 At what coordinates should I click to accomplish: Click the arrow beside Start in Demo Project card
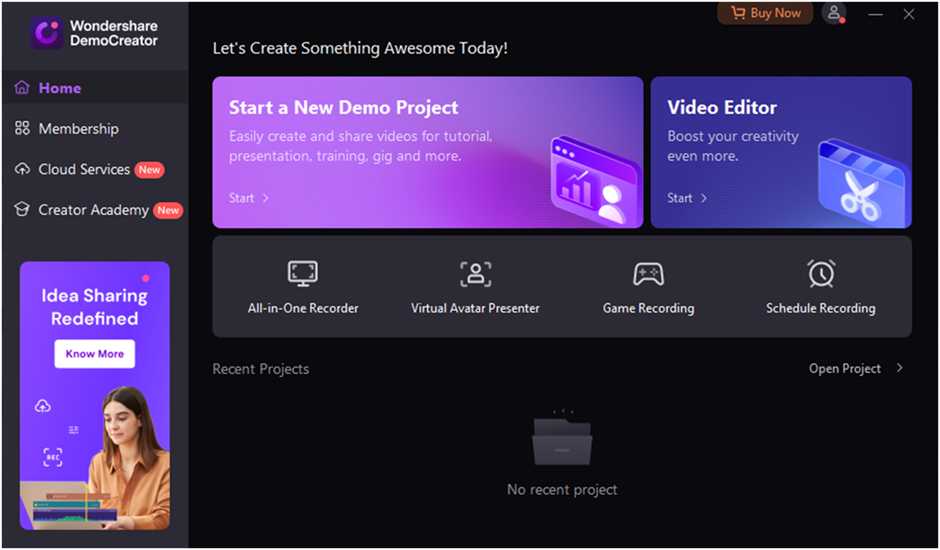click(x=266, y=198)
